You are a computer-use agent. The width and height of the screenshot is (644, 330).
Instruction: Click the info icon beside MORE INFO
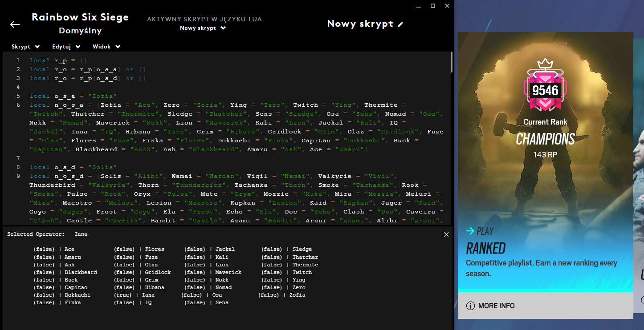pyautogui.click(x=470, y=306)
